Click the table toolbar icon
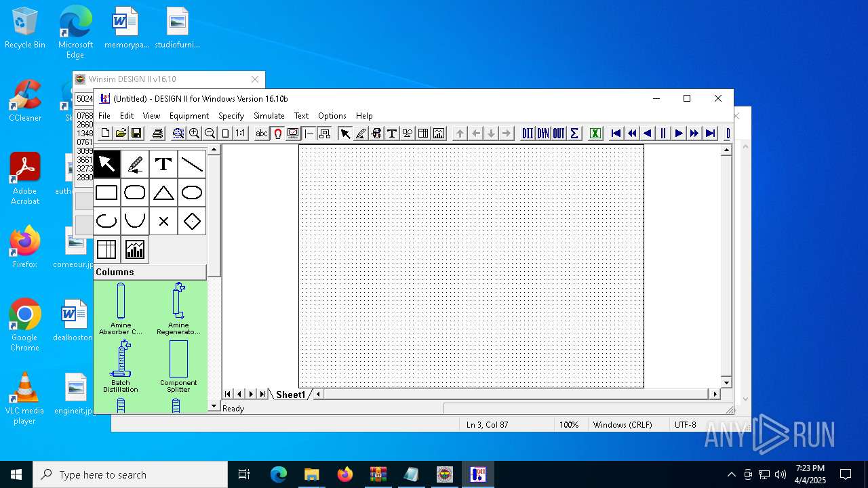868x488 pixels. point(423,134)
